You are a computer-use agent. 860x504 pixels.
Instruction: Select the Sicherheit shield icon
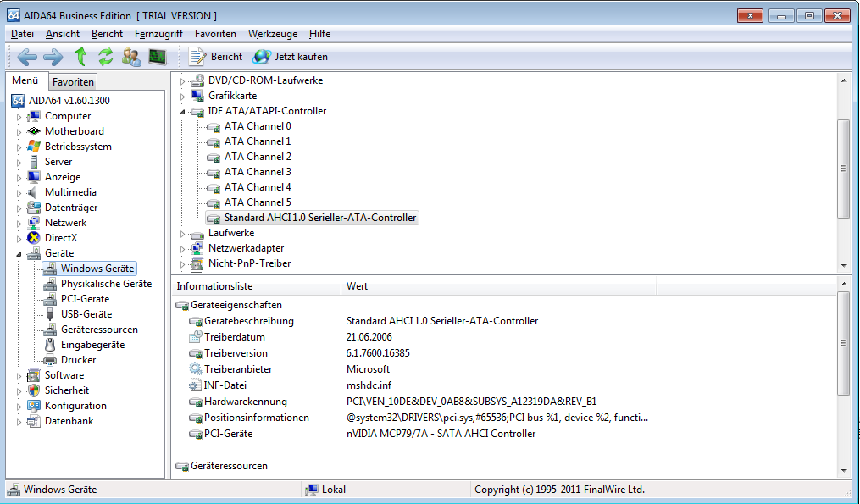tap(34, 390)
